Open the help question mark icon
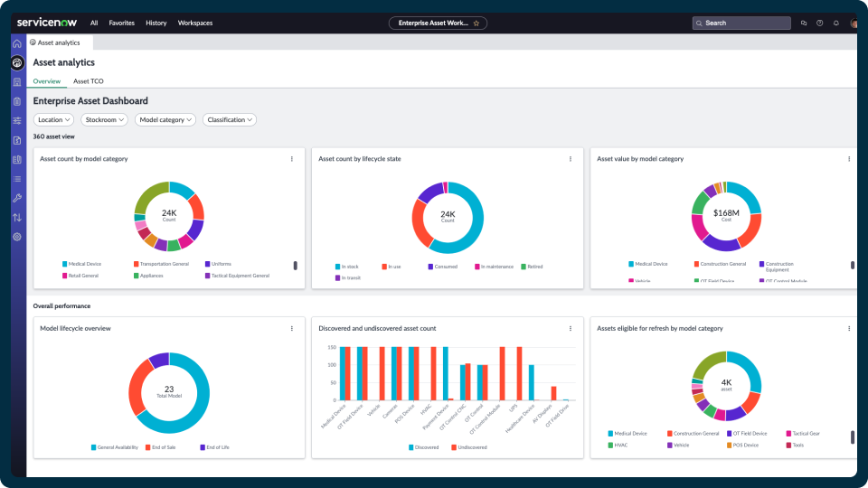 (x=820, y=23)
